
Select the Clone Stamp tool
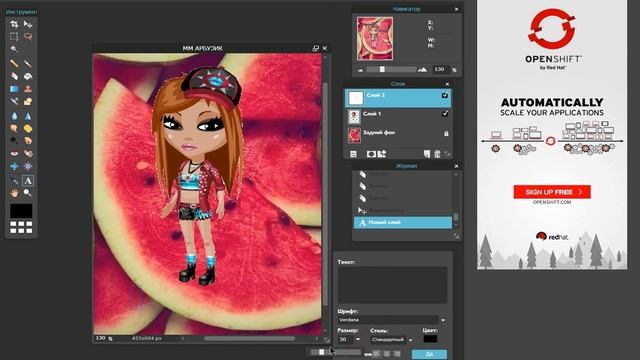pyautogui.click(x=28, y=89)
